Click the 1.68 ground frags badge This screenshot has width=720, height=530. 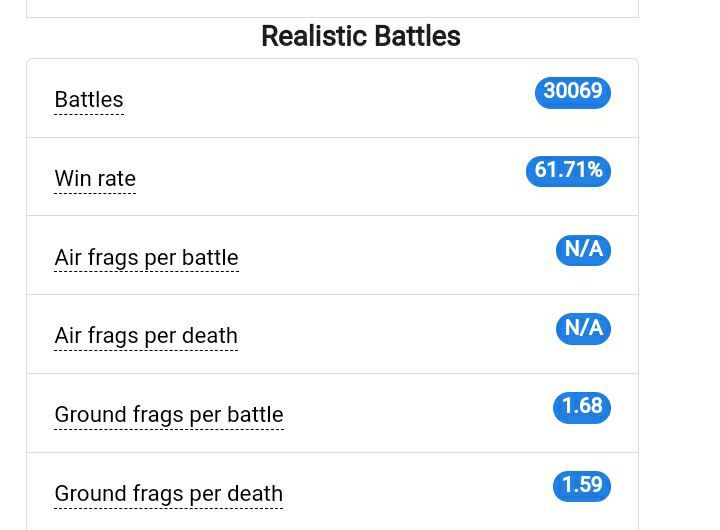pos(582,408)
